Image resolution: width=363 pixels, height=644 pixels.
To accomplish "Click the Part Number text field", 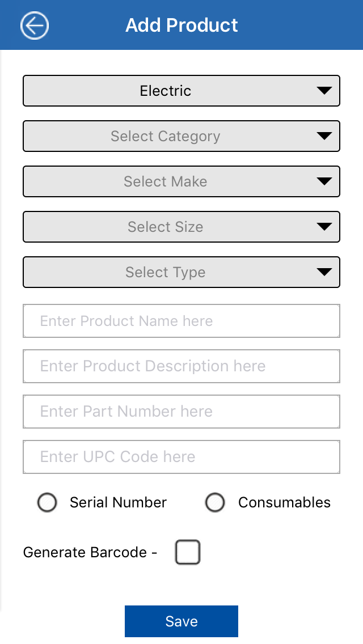I will tap(181, 412).
